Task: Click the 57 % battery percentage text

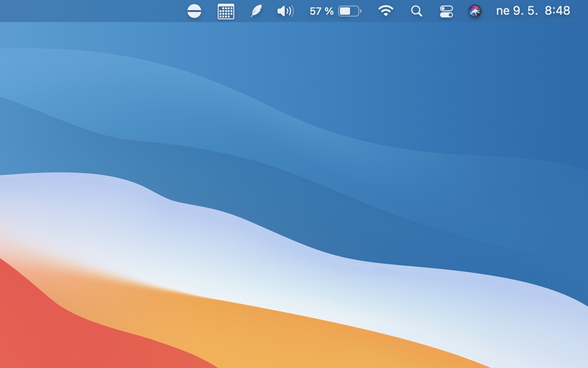Action: click(321, 11)
